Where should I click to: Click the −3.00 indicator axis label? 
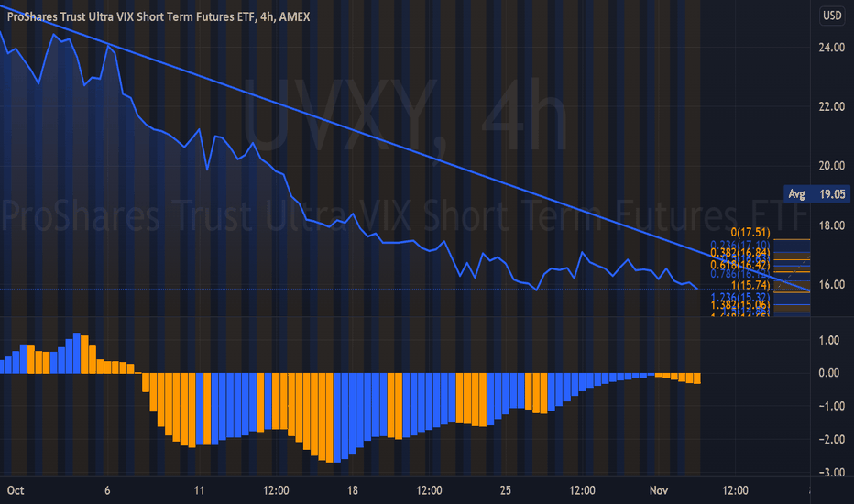click(x=831, y=472)
